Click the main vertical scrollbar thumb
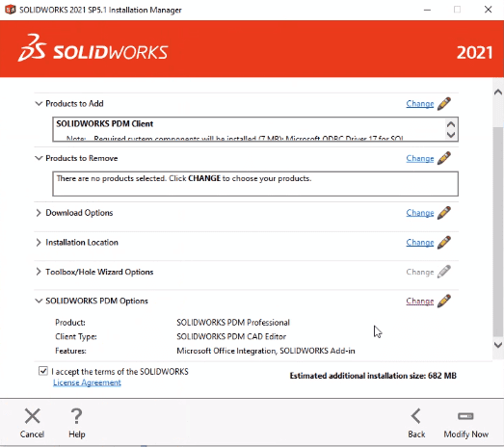 click(x=498, y=231)
